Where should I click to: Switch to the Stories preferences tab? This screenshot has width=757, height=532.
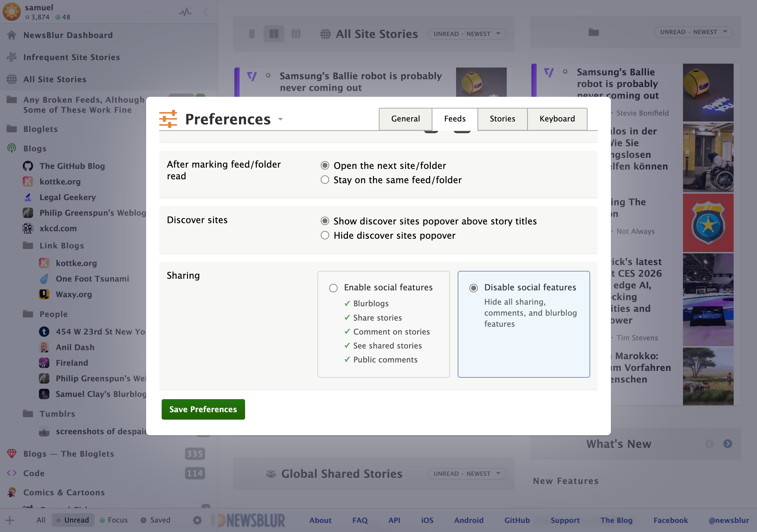point(502,119)
